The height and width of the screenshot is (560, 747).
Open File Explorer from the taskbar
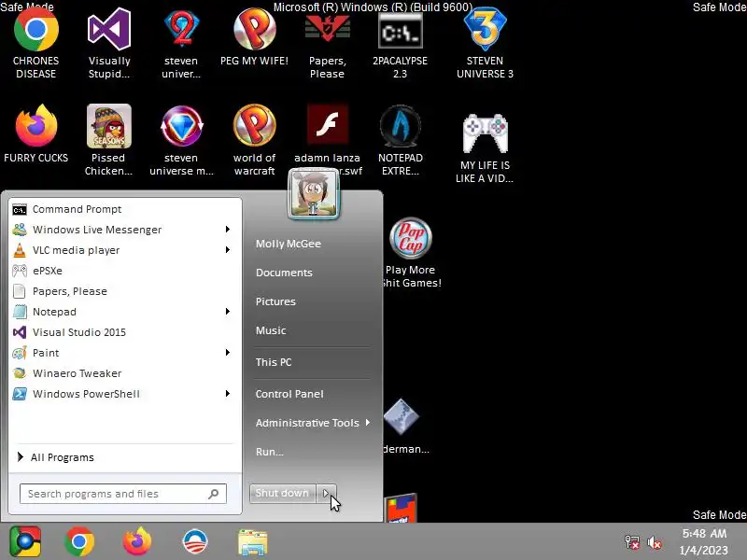[252, 542]
